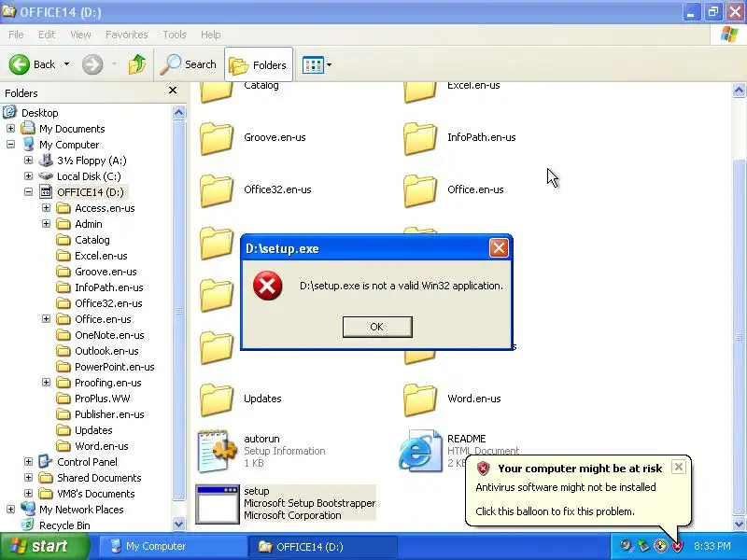Open the File menu
This screenshot has width=747, height=560.
(16, 35)
